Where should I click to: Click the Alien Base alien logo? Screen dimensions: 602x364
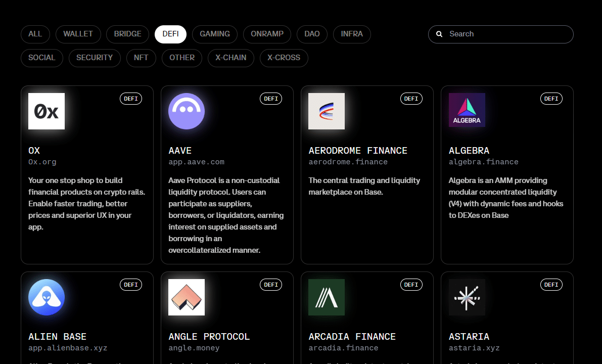[x=46, y=297]
